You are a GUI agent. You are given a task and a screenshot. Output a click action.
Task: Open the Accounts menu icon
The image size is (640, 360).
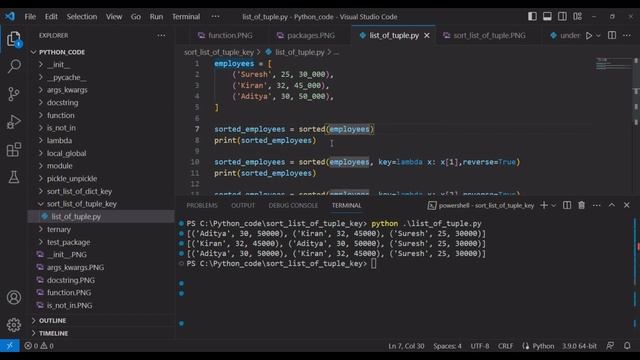14,297
